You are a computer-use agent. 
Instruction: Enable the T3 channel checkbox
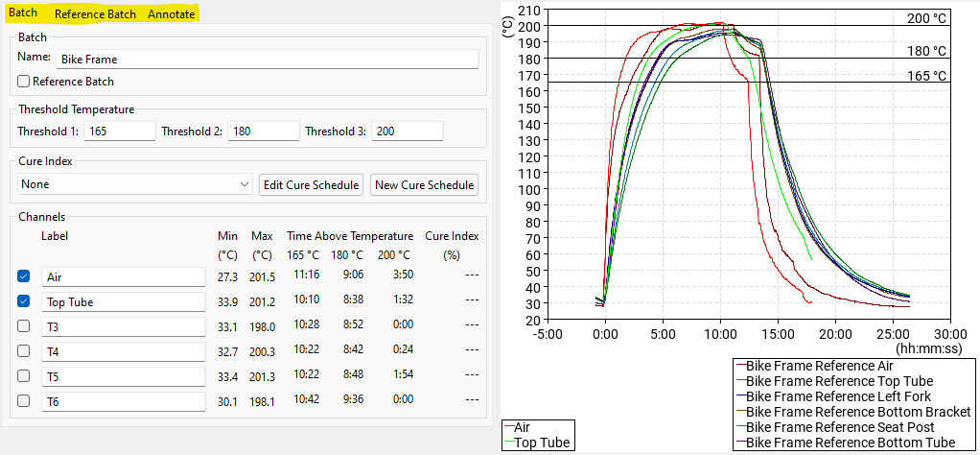point(24,326)
